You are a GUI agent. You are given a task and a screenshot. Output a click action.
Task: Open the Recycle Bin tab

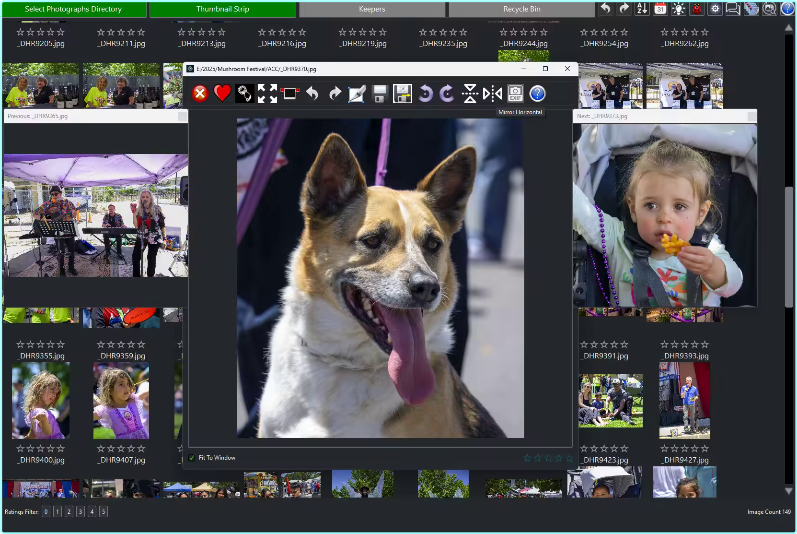coord(520,9)
